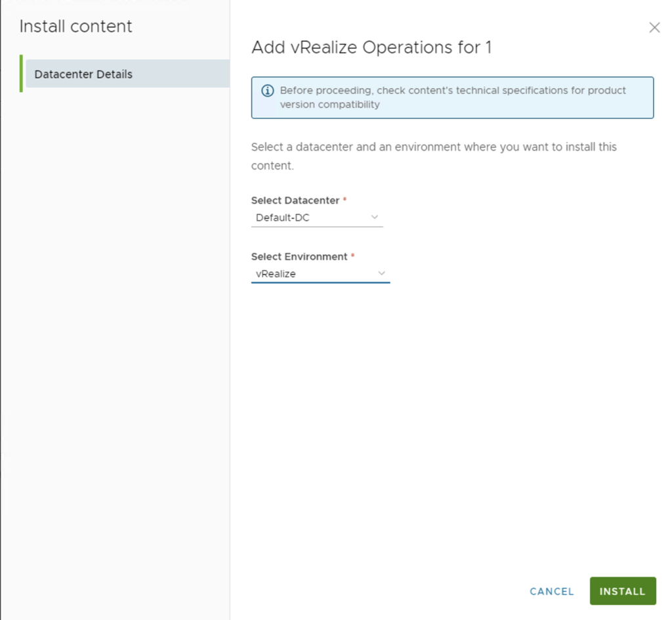Click the info icon in compatibility banner

[268, 91]
